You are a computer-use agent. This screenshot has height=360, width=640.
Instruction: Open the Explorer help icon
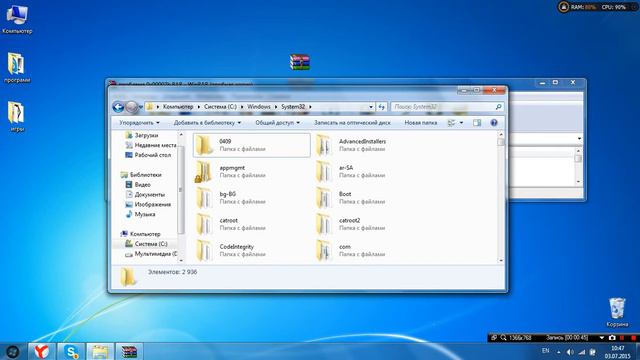[494, 123]
